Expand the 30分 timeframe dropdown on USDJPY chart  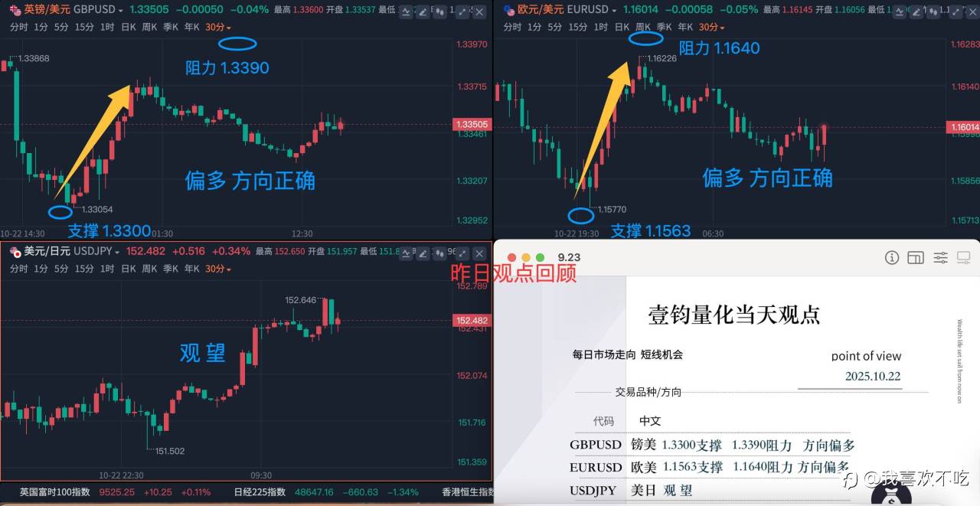pos(218,269)
